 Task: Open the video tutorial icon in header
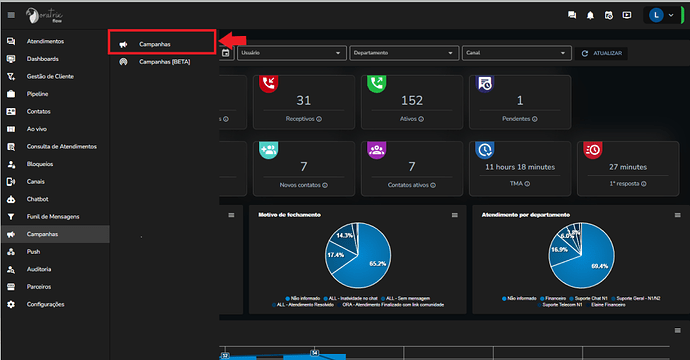coord(627,15)
